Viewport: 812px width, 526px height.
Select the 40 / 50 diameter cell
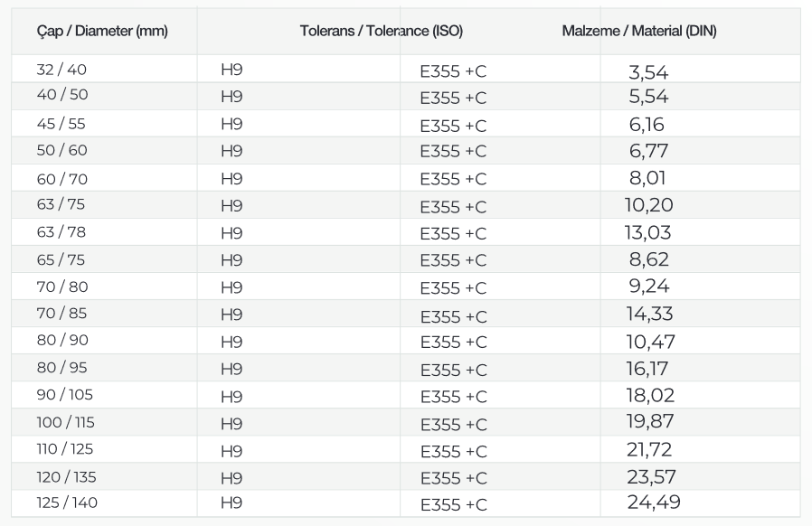click(x=62, y=95)
